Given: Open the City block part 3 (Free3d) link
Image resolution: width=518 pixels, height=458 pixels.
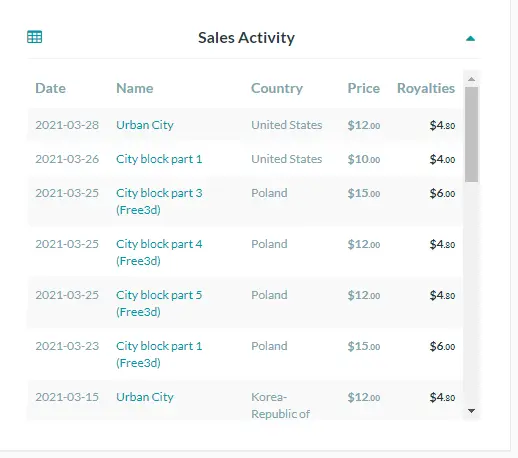Looking at the screenshot, I should click(x=159, y=201).
